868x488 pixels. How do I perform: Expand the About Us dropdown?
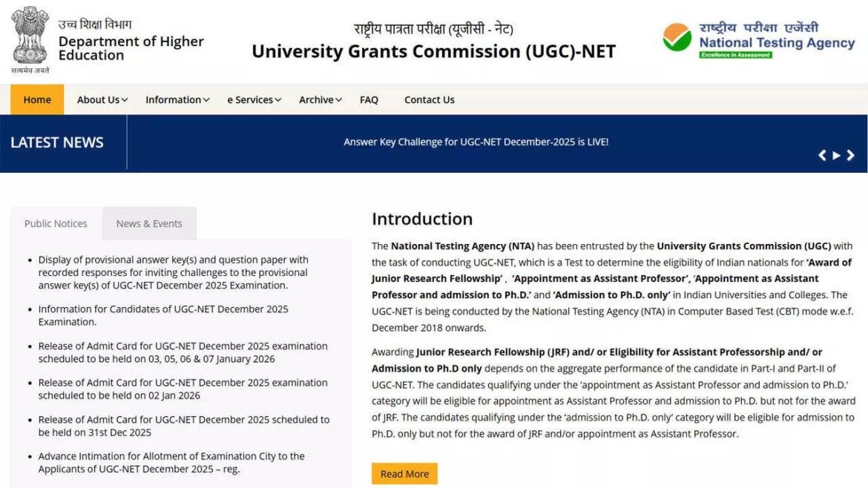coord(100,99)
